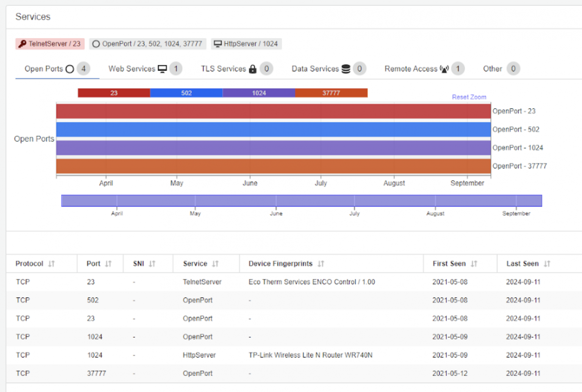Click the sort icon on Service column
Image resolution: width=582 pixels, height=392 pixels.
tap(216, 264)
